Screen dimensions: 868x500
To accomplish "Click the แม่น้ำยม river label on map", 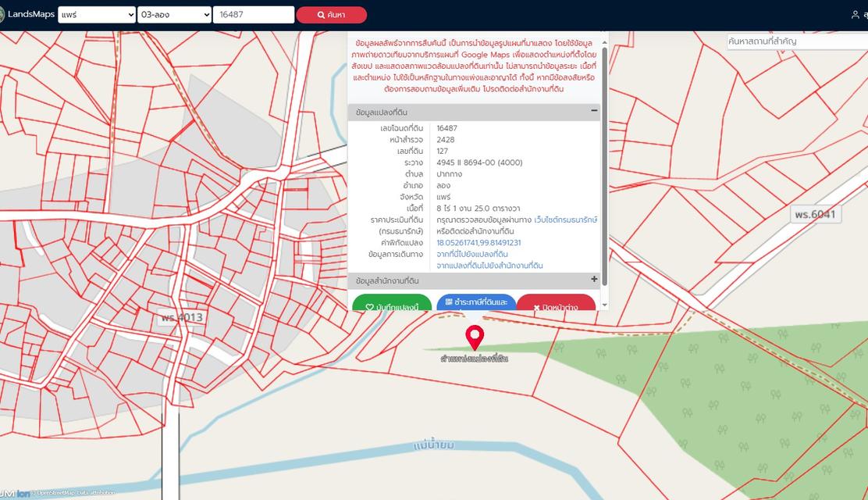I will pyautogui.click(x=434, y=445).
